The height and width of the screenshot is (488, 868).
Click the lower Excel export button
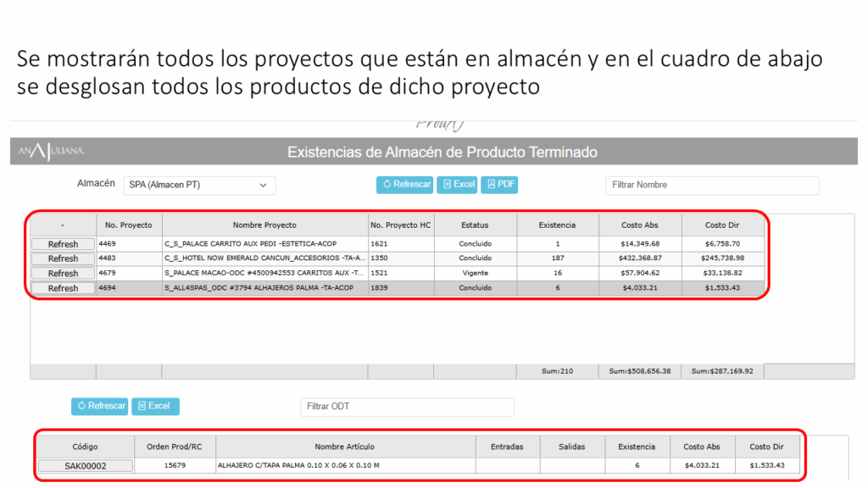point(153,406)
